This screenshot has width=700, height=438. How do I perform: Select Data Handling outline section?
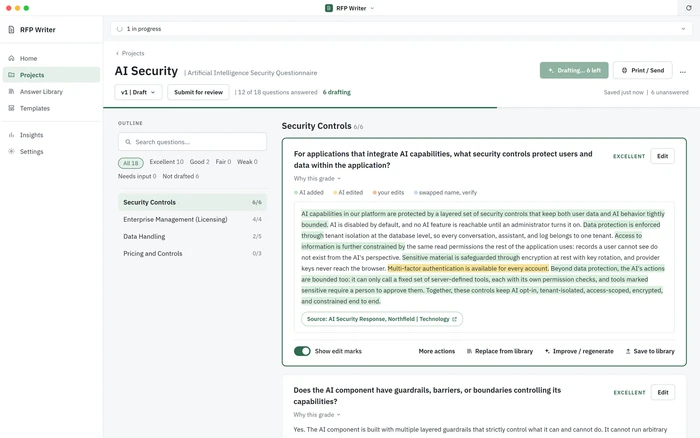click(x=192, y=236)
